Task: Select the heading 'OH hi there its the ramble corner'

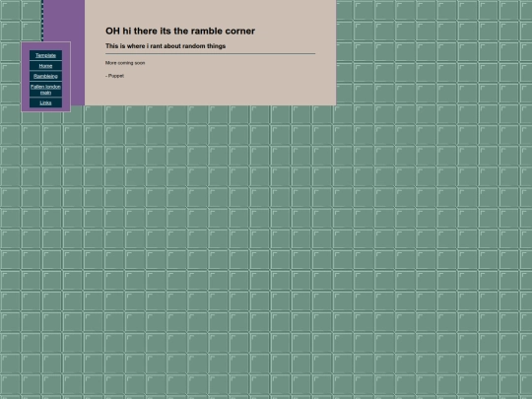Action: [180, 31]
